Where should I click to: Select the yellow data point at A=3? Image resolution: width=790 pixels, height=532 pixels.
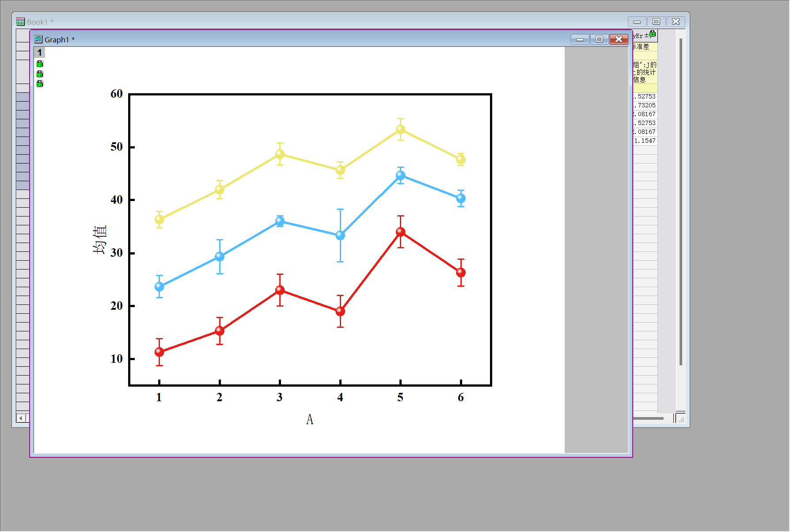pyautogui.click(x=280, y=154)
